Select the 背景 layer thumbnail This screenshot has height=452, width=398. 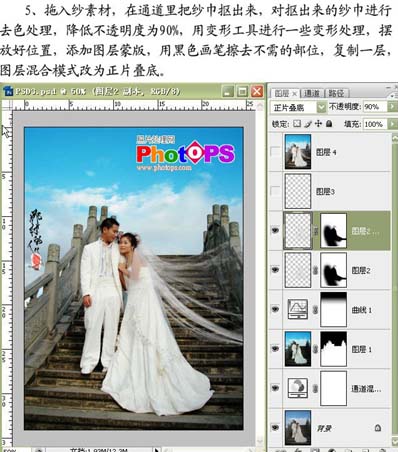coord(298,428)
